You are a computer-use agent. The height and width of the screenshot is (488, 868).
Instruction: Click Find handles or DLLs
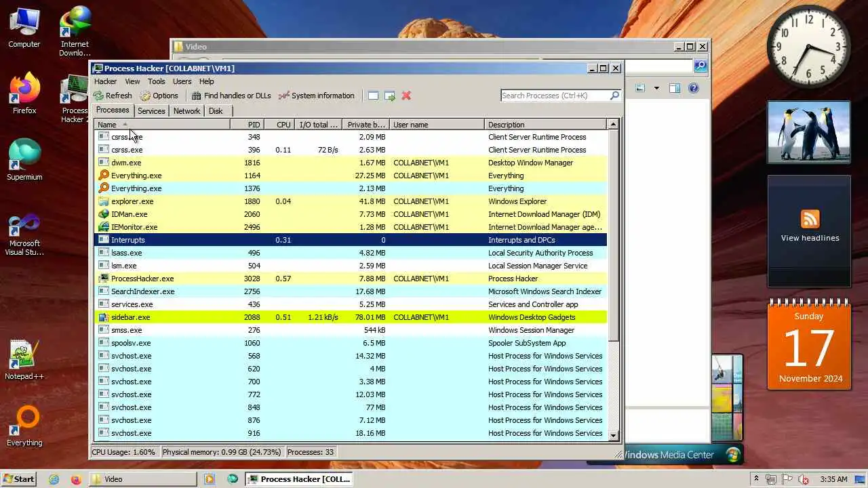(x=231, y=96)
